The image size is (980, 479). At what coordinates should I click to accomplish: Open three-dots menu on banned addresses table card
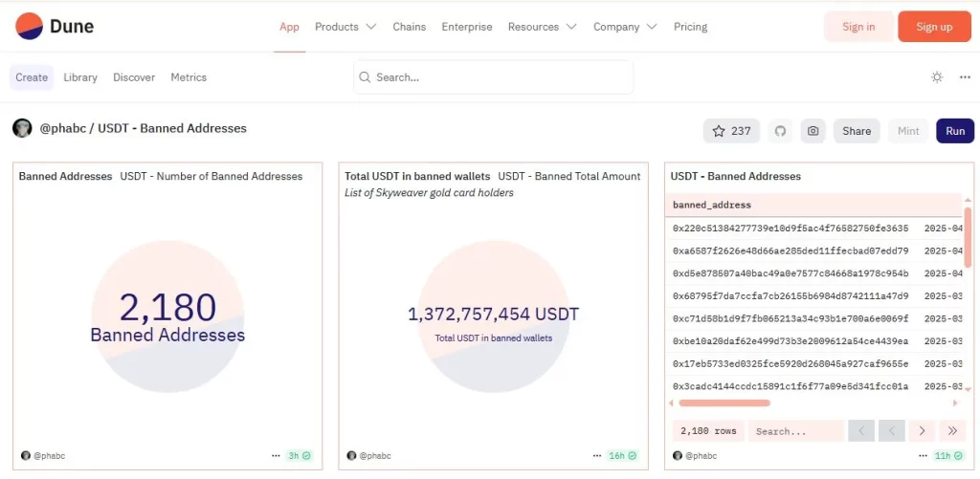point(924,456)
